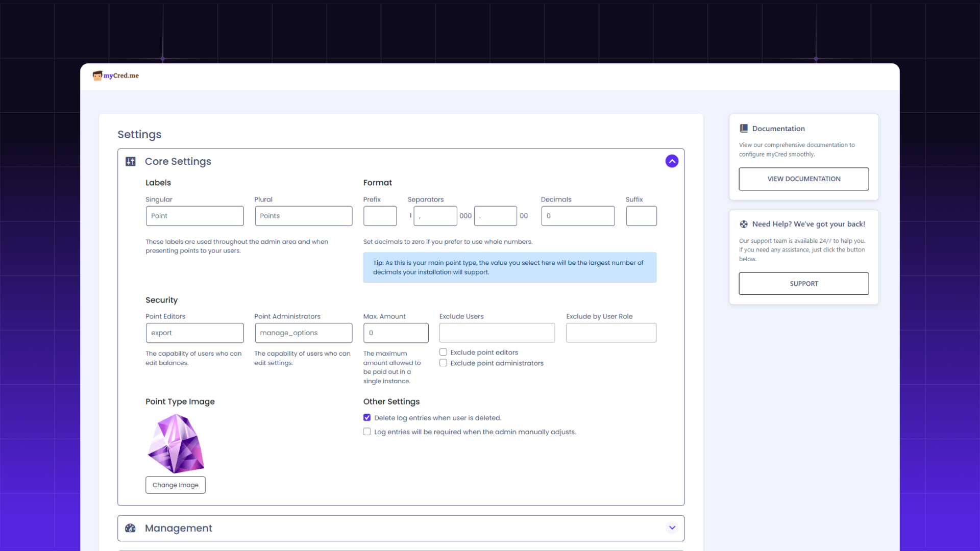
Task: Expand the Management section chevron
Action: coord(672,528)
